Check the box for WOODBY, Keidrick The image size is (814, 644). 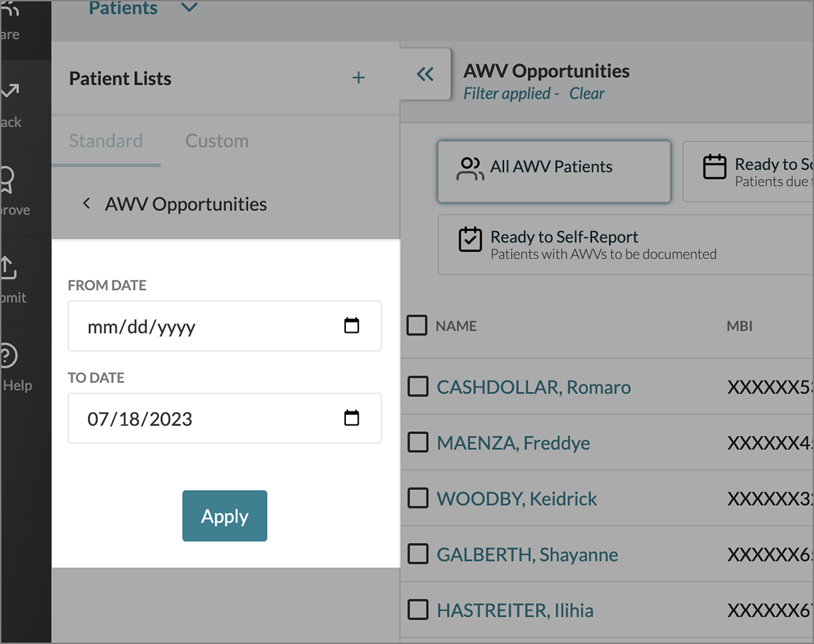(417, 498)
